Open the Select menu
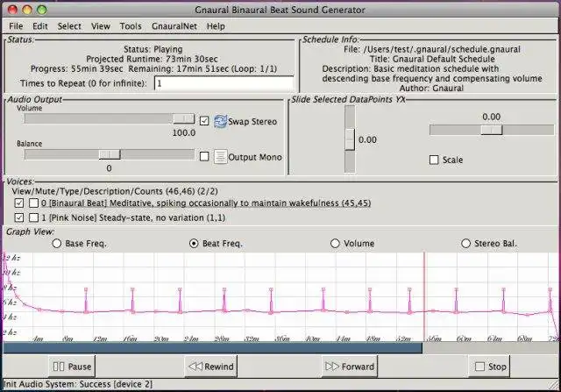The image size is (561, 392). 69,26
